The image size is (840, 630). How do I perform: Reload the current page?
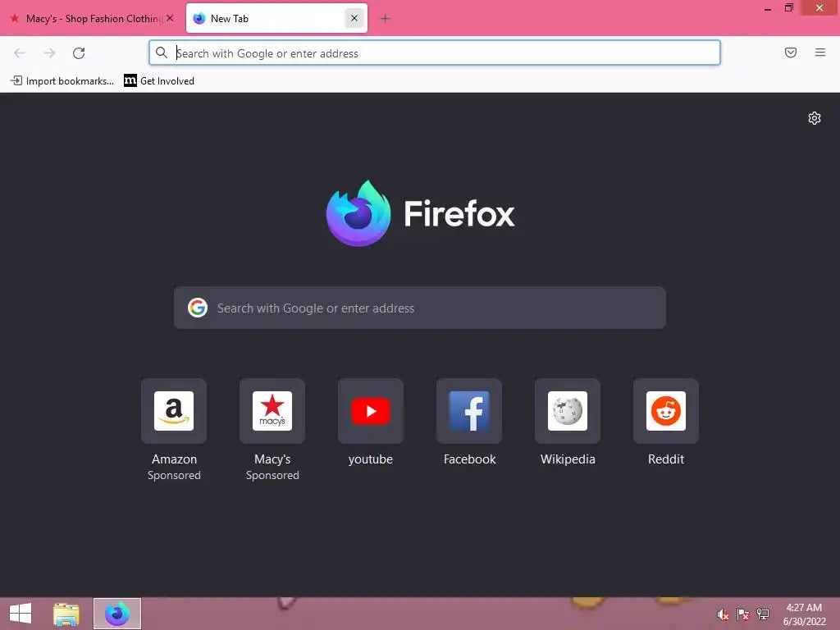coord(79,53)
